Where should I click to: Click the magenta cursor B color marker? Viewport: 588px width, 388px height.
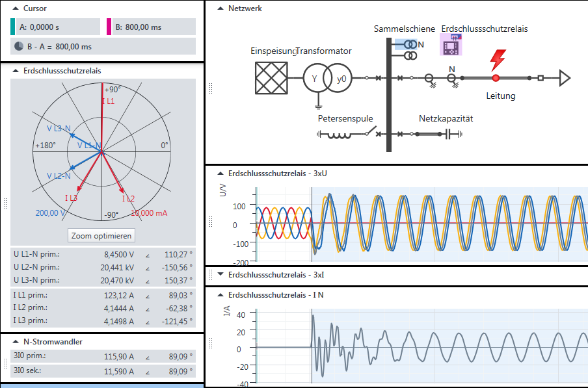(x=109, y=27)
